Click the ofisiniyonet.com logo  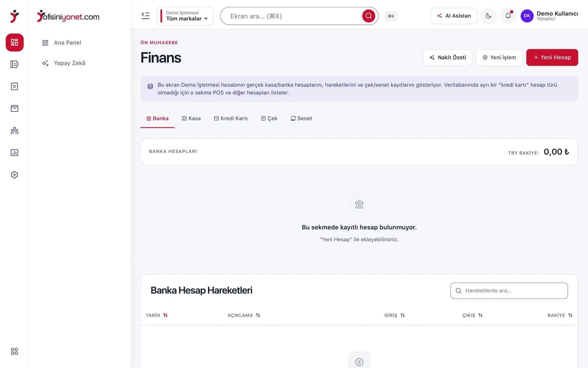pos(68,16)
